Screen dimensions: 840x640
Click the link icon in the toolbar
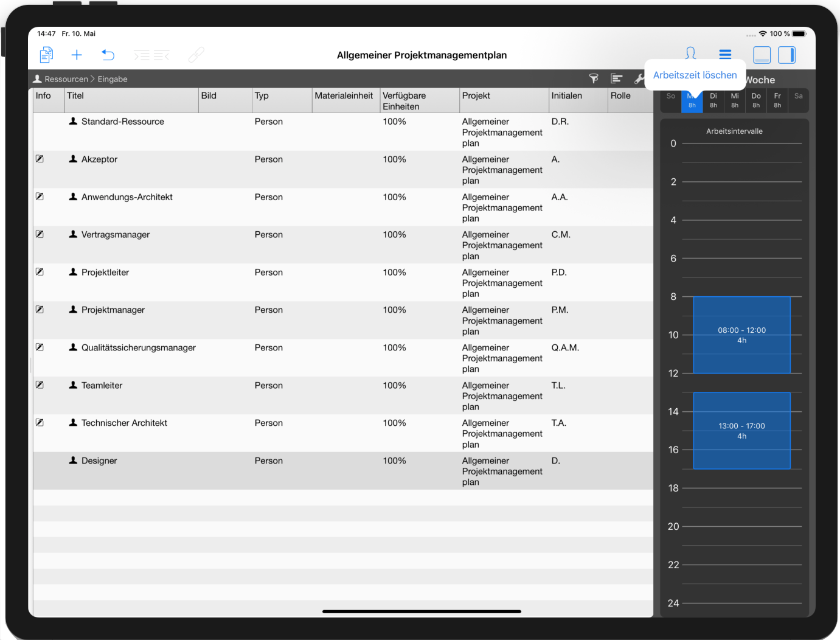(x=195, y=55)
